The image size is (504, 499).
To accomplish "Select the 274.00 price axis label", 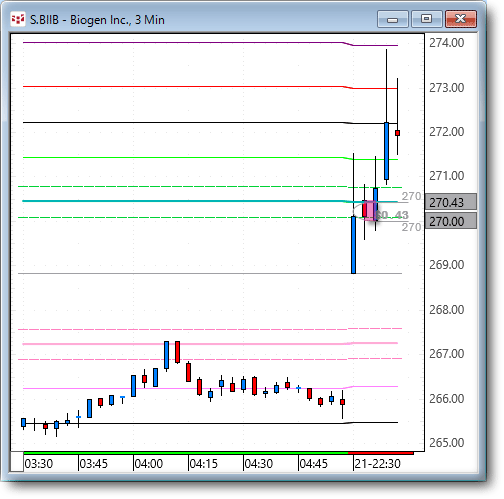I will [446, 43].
